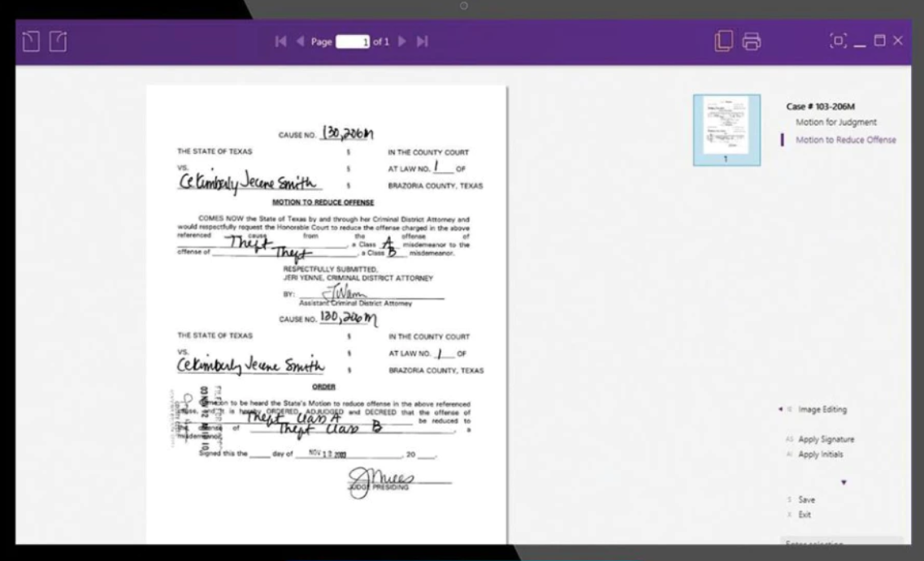Click the second document icon with arrow
This screenshot has width=924, height=561.
(x=58, y=41)
